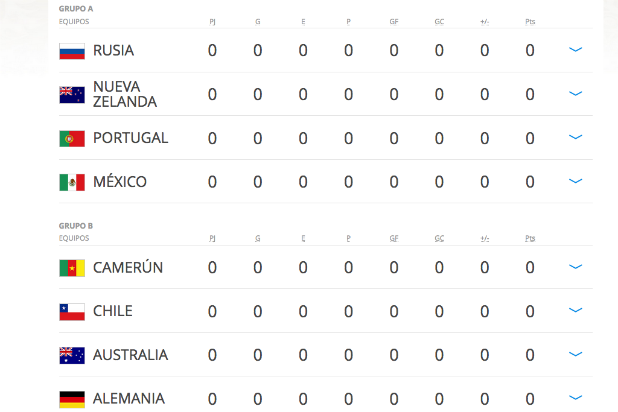Click the GF column header in Grupo B
Viewport: 618px width, 412px height.
[394, 238]
